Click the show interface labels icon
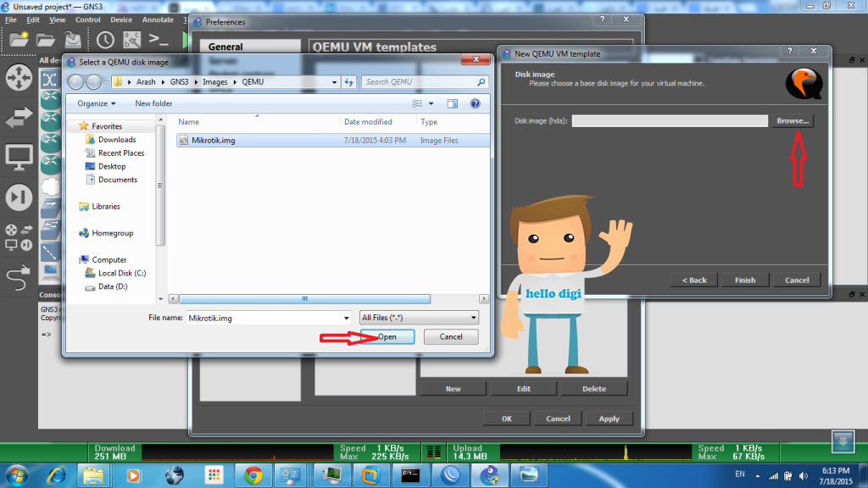Viewport: 868px width, 488px height. [131, 40]
